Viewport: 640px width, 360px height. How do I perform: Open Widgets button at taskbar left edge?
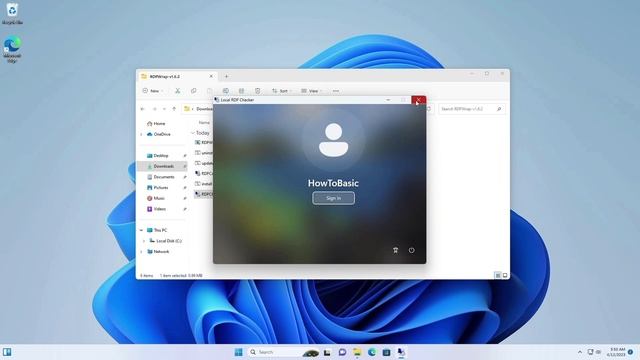[7, 352]
